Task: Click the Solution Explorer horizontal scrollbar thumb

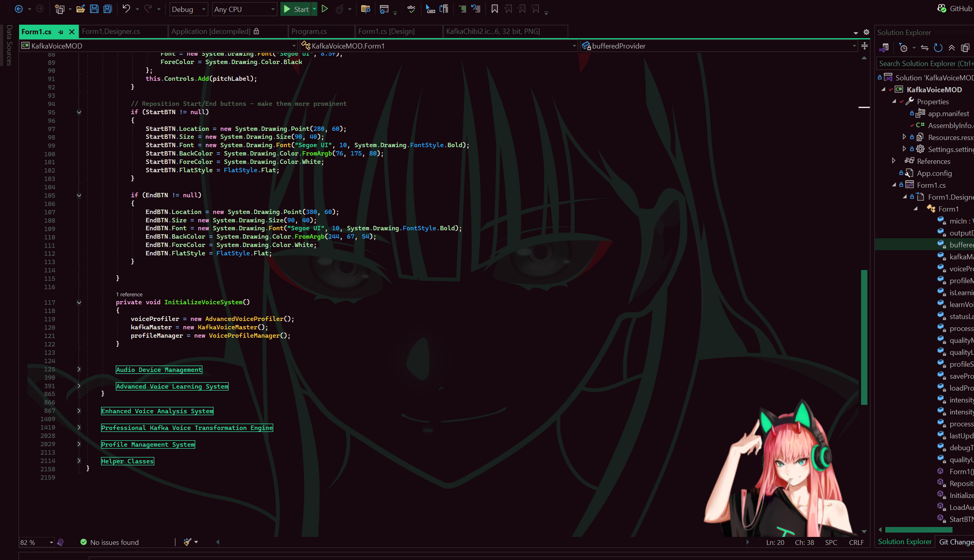Action: [x=919, y=530]
